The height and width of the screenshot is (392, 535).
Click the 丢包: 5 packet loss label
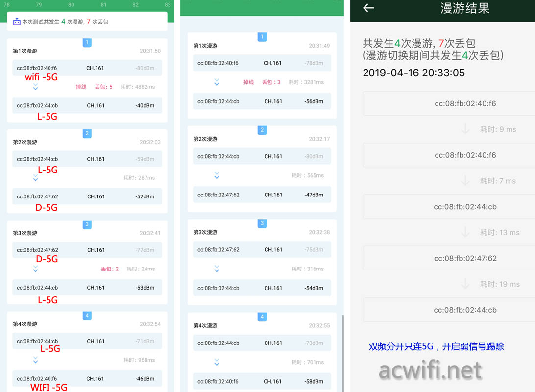[x=103, y=87]
